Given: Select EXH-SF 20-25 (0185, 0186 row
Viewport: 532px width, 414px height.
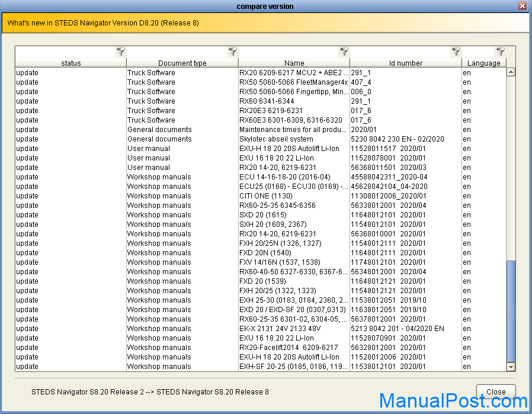Looking at the screenshot, I should pyautogui.click(x=261, y=367).
